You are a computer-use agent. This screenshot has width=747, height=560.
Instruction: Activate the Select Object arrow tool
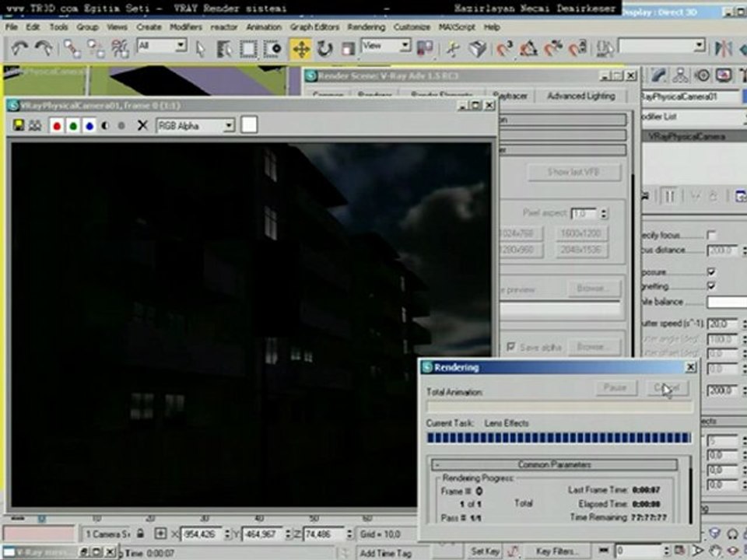[201, 48]
